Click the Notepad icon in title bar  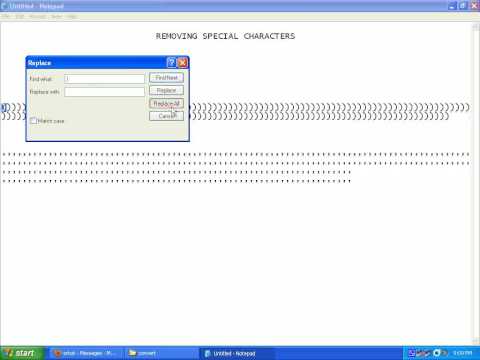tap(4, 6)
